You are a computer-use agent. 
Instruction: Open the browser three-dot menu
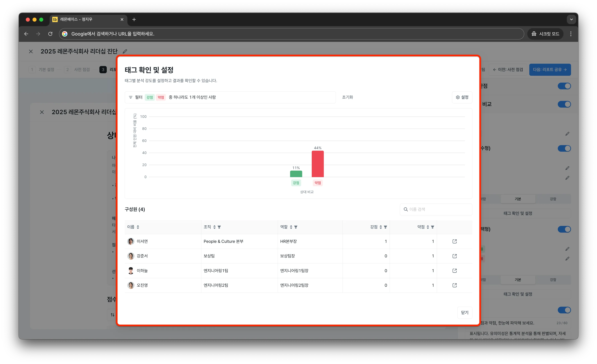tap(571, 34)
